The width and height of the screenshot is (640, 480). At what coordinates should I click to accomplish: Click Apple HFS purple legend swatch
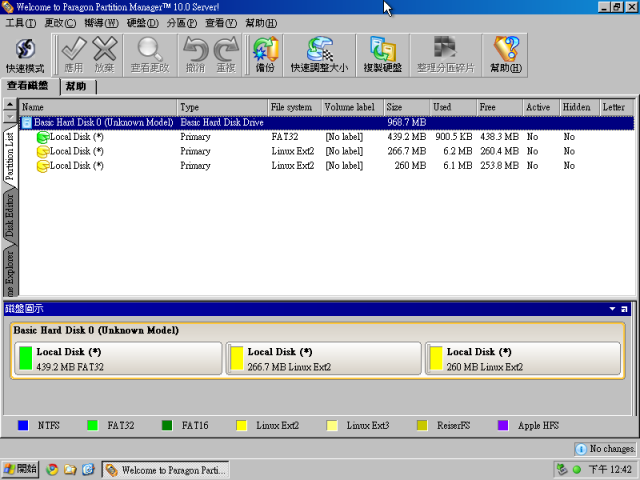[503, 426]
